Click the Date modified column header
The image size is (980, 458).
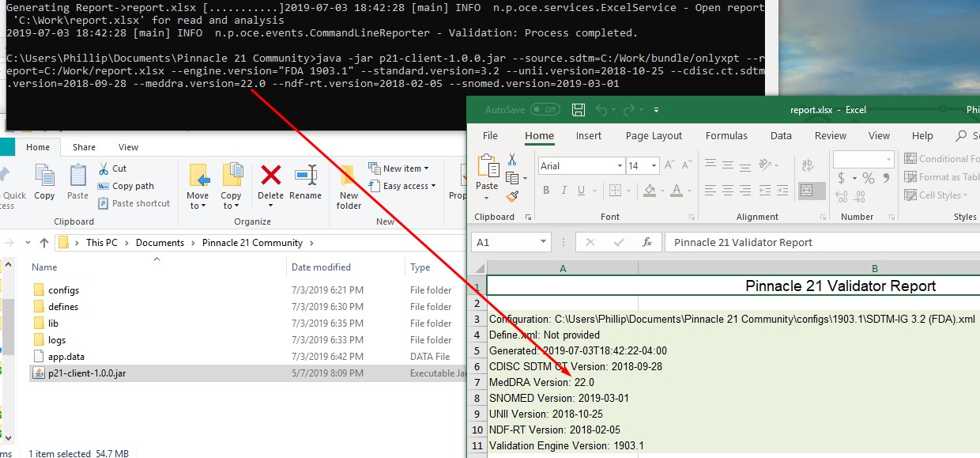point(321,267)
